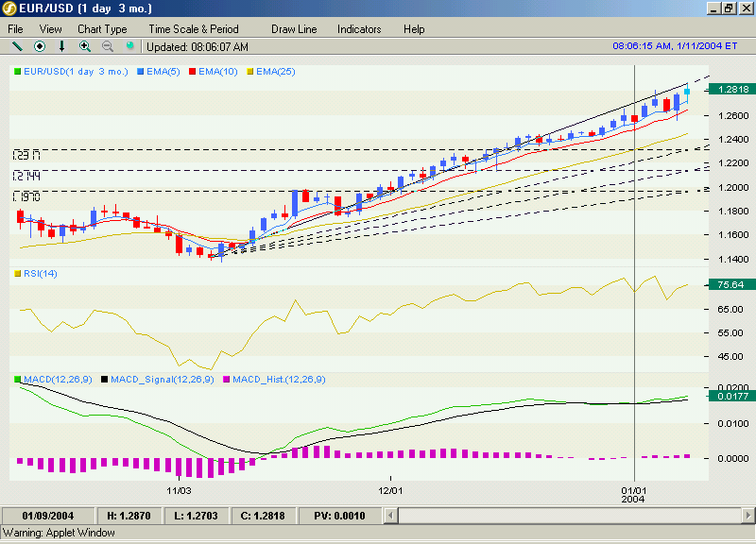Click scrollbar left arrow button

[x=390, y=516]
